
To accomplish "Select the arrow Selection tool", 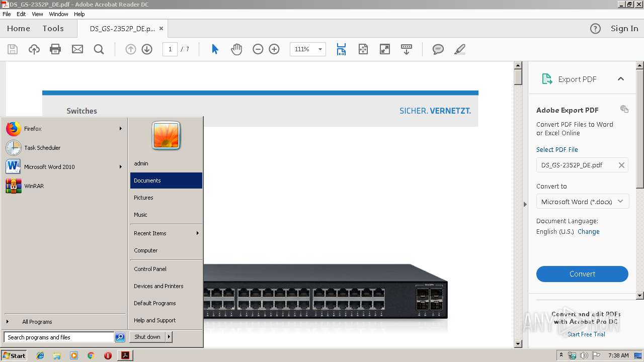I will [215, 49].
